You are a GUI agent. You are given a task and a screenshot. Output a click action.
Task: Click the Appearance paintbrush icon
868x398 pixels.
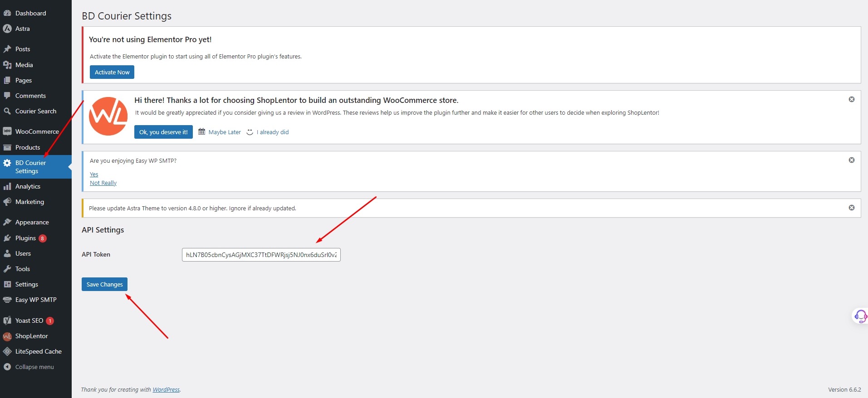[x=7, y=222]
